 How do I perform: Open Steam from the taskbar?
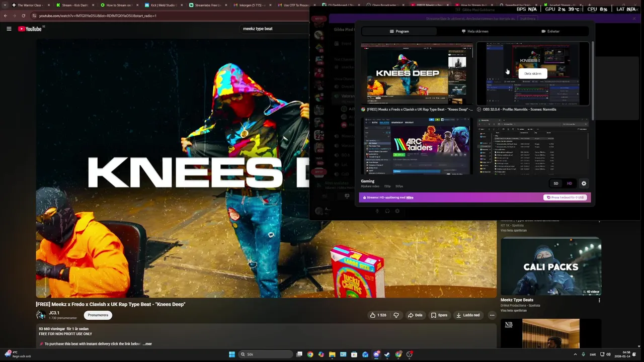point(387,354)
